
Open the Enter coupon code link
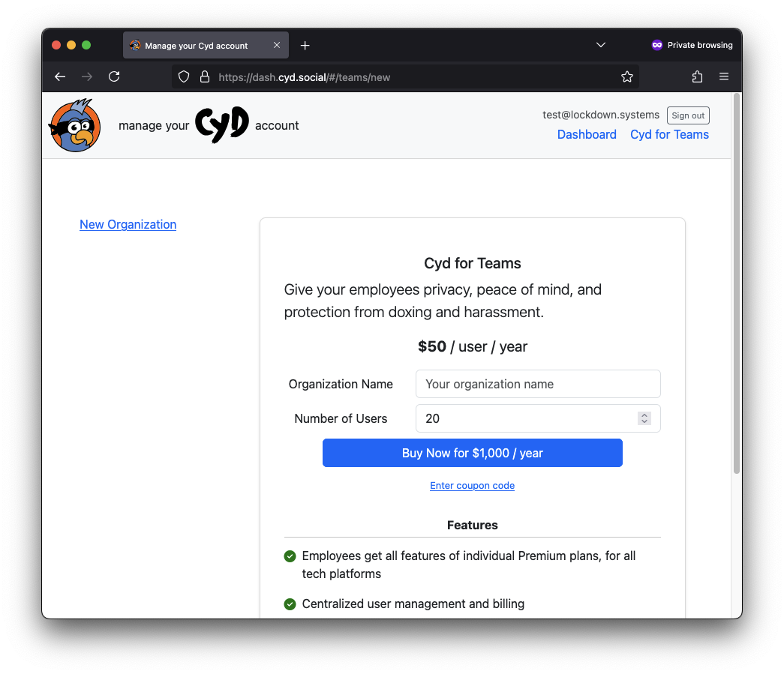click(x=472, y=486)
